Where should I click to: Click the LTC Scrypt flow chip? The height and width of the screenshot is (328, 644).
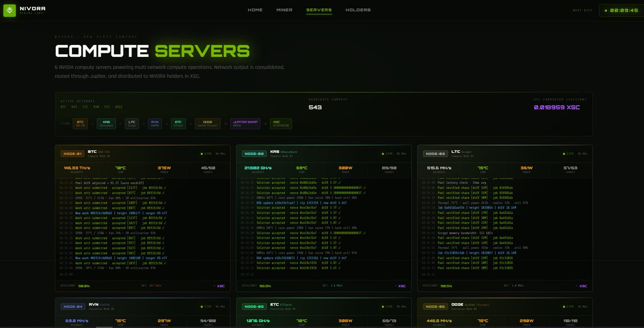(132, 124)
